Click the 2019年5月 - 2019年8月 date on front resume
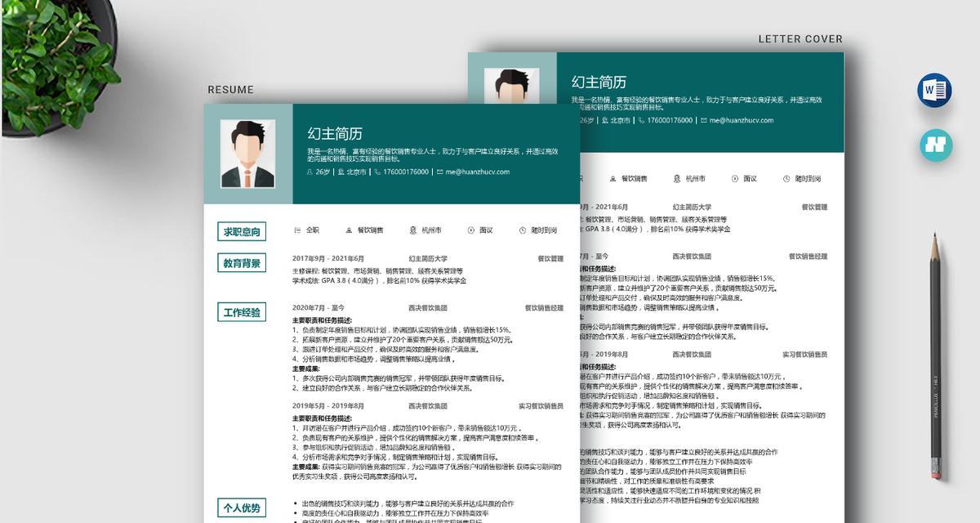The height and width of the screenshot is (523, 980). tap(328, 405)
